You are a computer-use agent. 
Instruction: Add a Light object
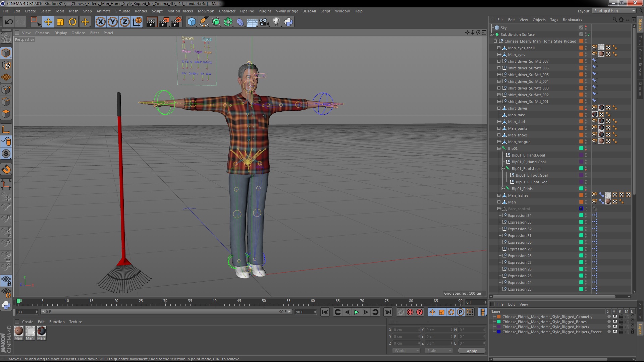(x=276, y=22)
